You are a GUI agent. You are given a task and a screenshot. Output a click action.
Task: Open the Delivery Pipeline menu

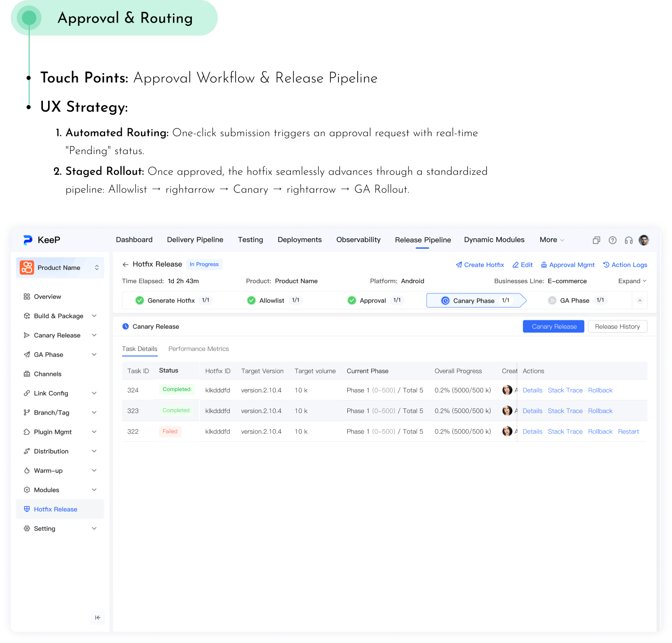(195, 240)
